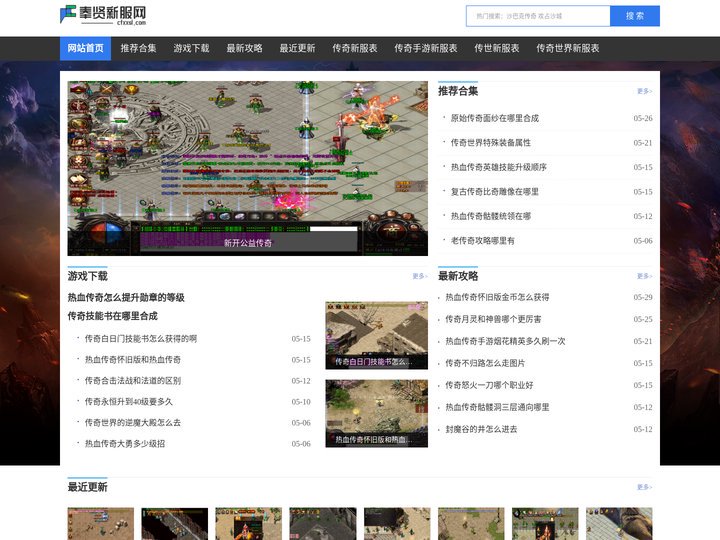The height and width of the screenshot is (540, 720).
Task: Open article 传奇白日门技能书怎么获得的啊
Action: (141, 339)
